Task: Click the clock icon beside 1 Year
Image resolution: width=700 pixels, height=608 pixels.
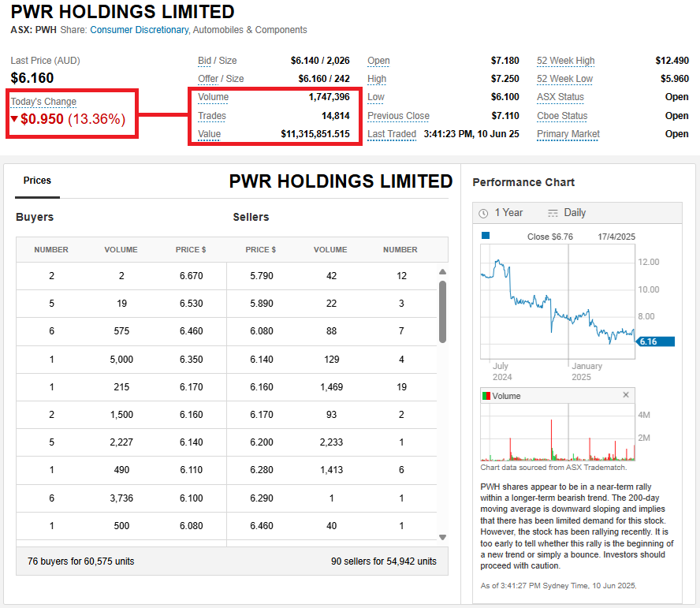Action: [x=483, y=213]
